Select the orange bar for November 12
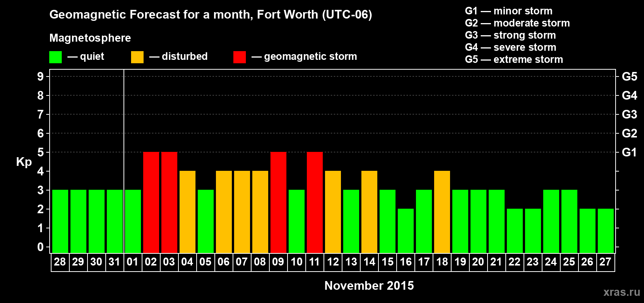Image resolution: width=644 pixels, height=303 pixels. (333, 212)
